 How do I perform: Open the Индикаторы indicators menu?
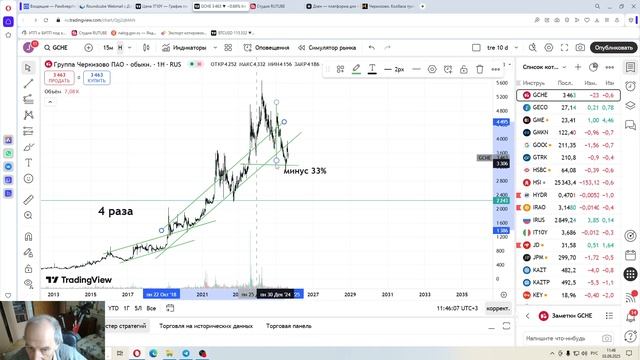(184, 48)
